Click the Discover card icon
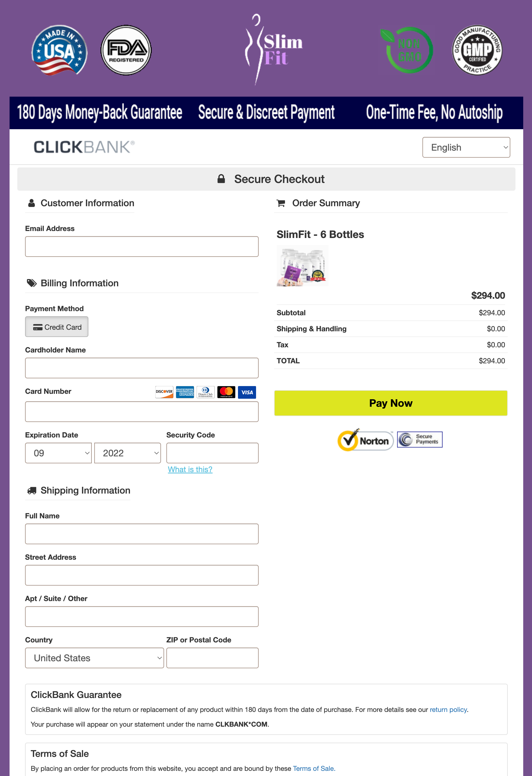This screenshot has width=532, height=776. (x=164, y=392)
